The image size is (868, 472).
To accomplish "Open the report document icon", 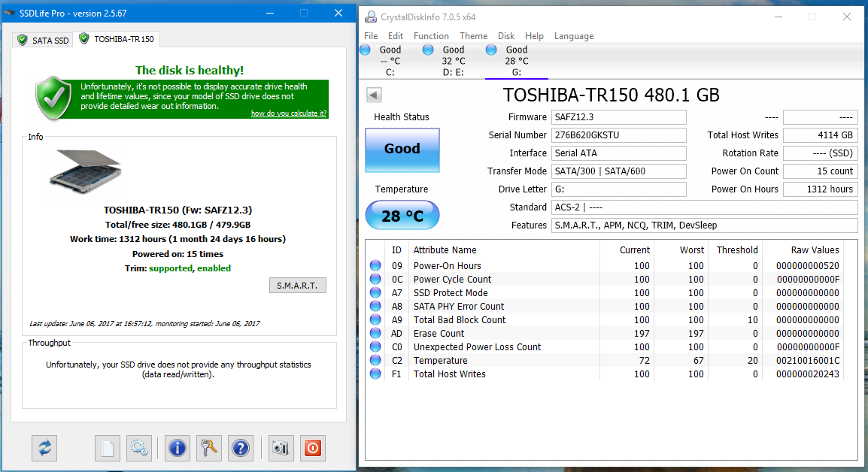I will pos(108,448).
